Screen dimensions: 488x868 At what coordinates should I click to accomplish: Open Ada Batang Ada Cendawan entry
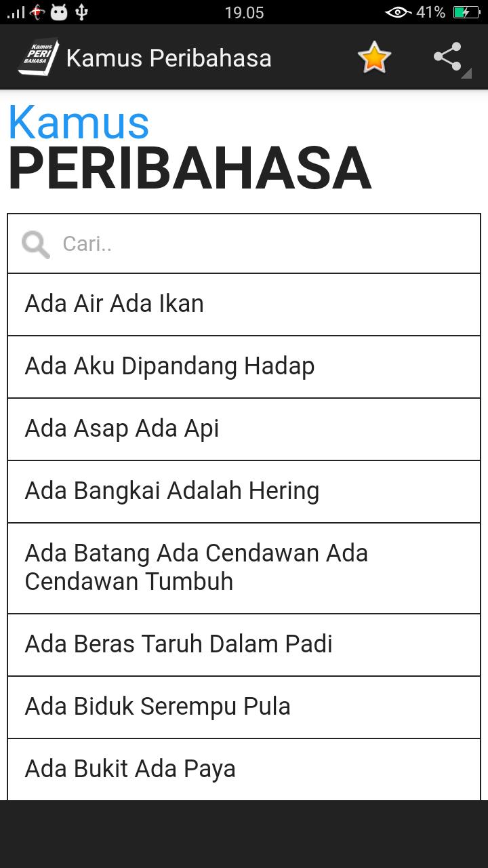click(x=244, y=568)
